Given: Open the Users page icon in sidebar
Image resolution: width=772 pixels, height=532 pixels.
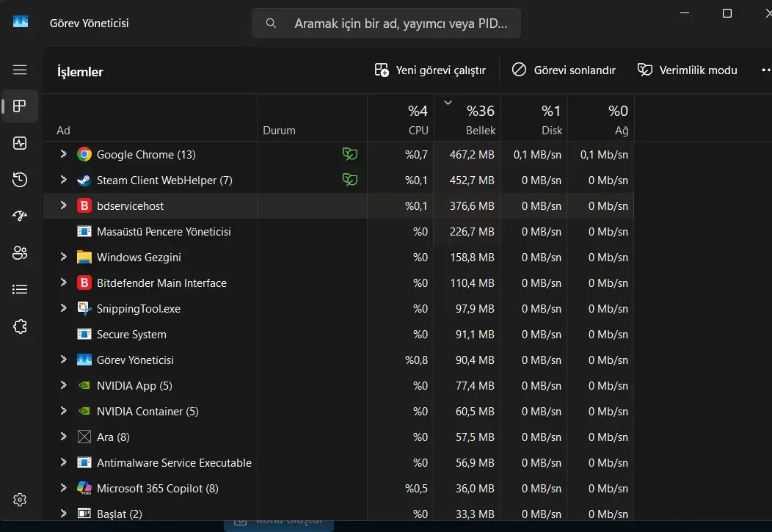Looking at the screenshot, I should (x=20, y=253).
